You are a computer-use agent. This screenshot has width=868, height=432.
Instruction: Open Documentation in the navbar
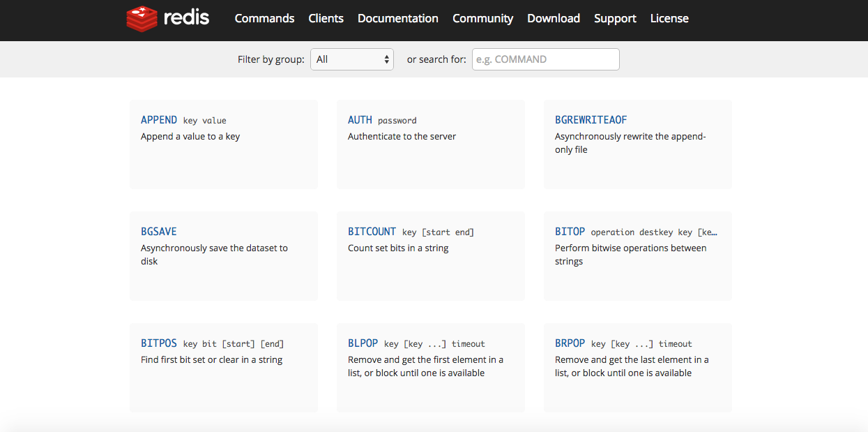(x=398, y=19)
